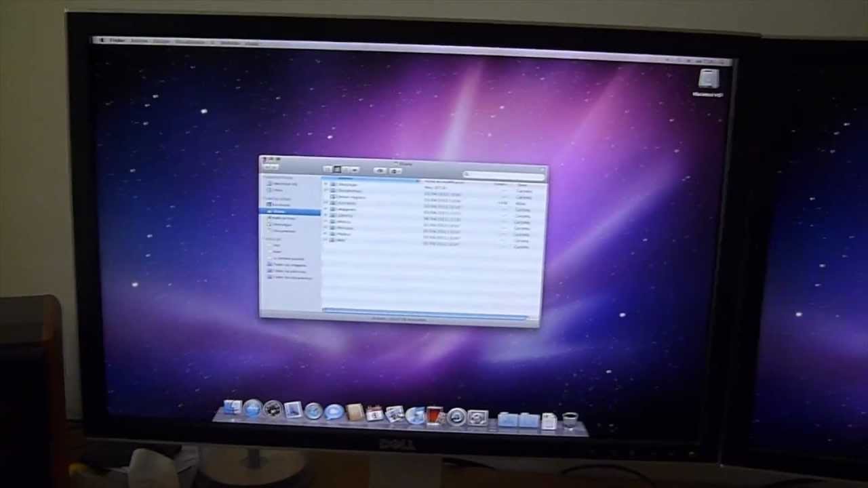Click the Finder window search field
The width and height of the screenshot is (868, 488).
[504, 176]
